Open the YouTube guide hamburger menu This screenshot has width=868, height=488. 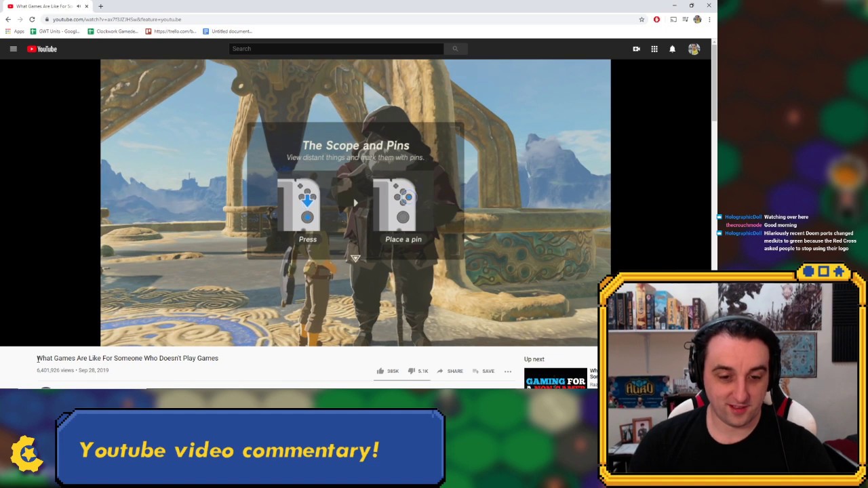(x=13, y=49)
